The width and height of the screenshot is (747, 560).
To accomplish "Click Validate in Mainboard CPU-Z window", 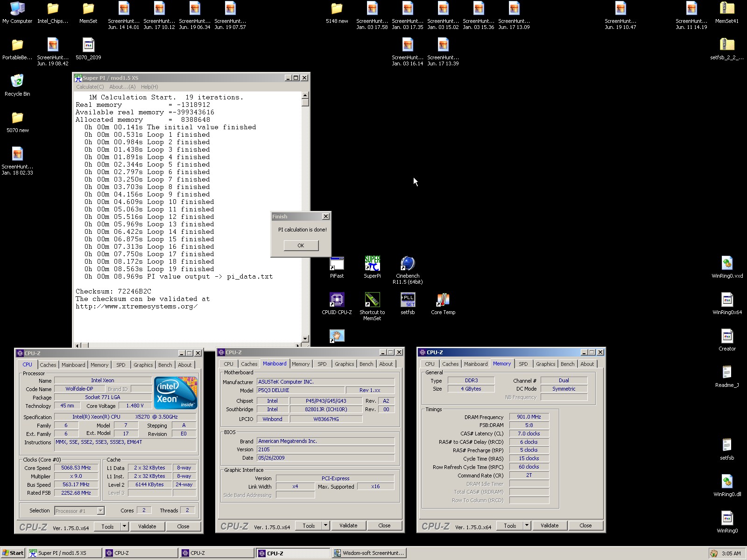I will pyautogui.click(x=348, y=525).
